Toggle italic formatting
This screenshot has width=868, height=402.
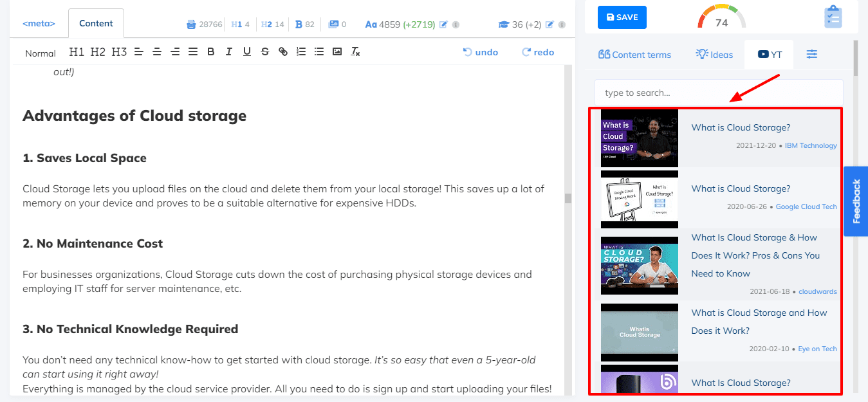[228, 52]
